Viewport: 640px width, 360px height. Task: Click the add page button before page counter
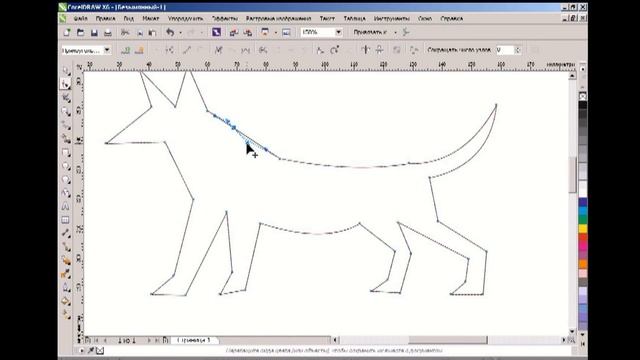tap(88, 340)
